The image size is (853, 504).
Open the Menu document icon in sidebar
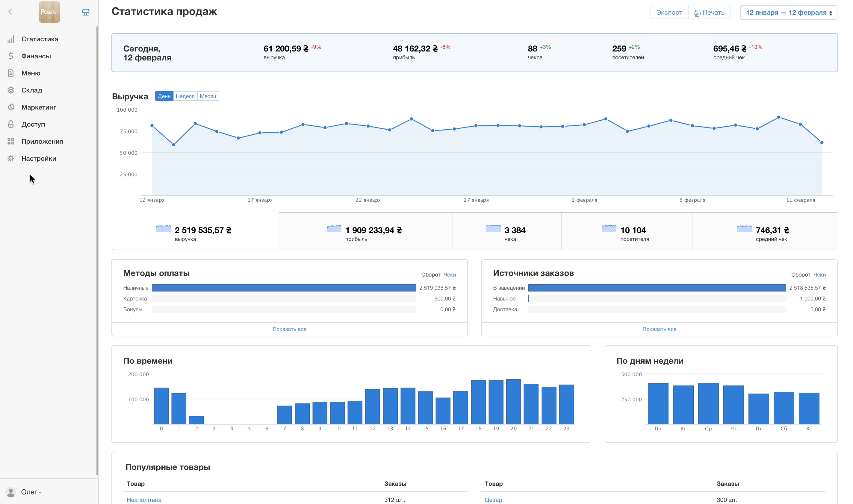point(11,73)
